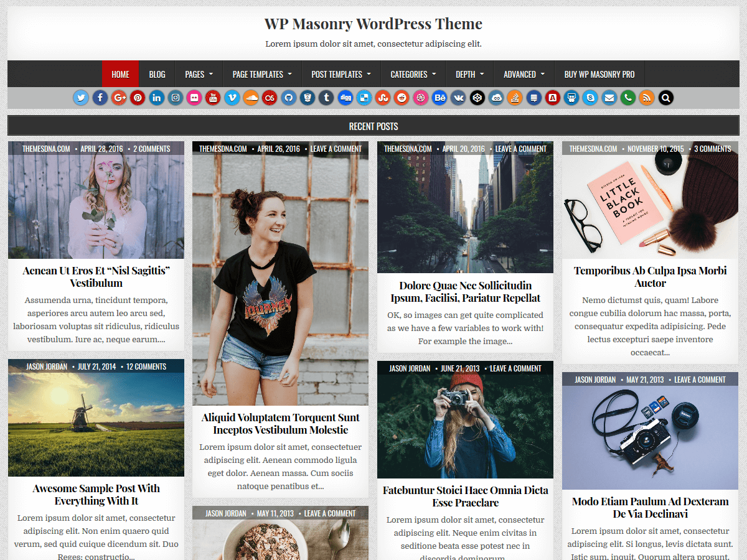This screenshot has height=560, width=747.
Task: Open post 'Aliquid Voluptatem Torquent Sunt Inceptos'
Action: 280,424
